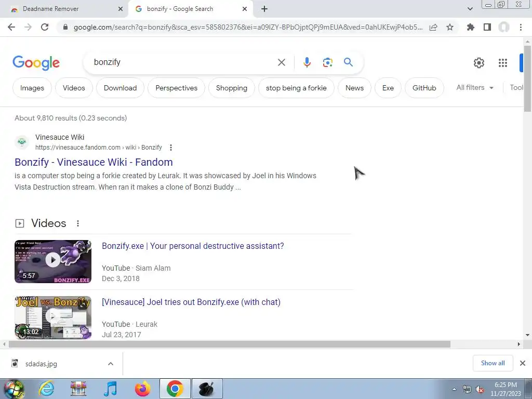The width and height of the screenshot is (532, 399).
Task: Open Firefox from the taskbar
Action: click(142, 389)
